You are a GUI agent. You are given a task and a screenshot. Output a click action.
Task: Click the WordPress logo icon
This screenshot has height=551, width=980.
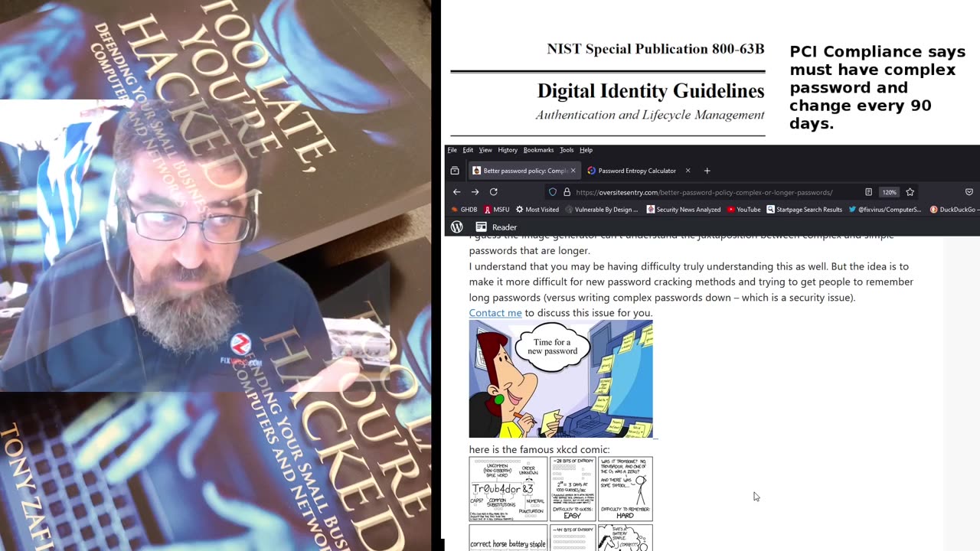(457, 227)
